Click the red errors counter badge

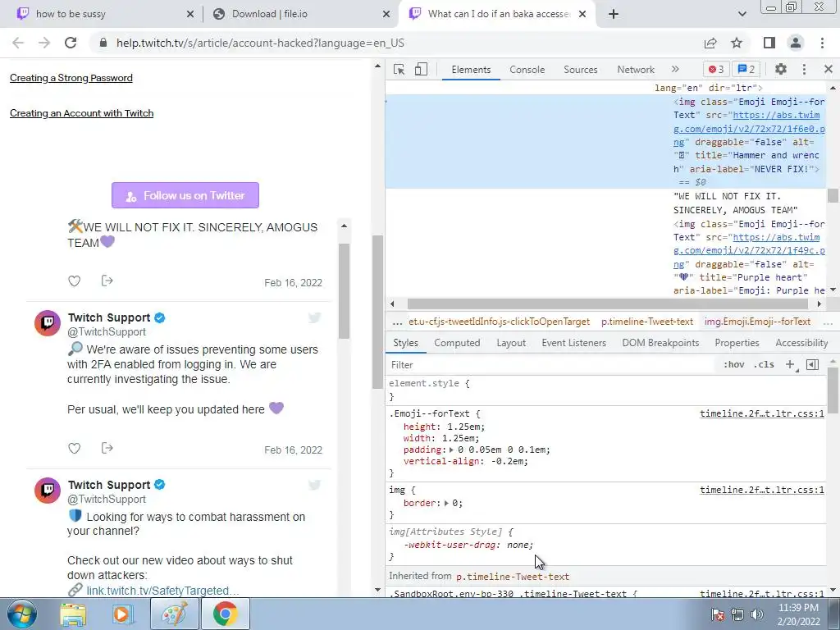(716, 69)
